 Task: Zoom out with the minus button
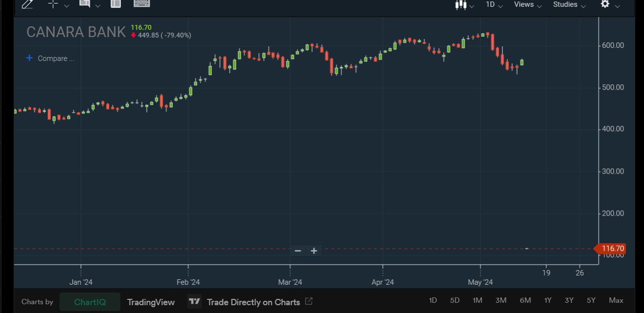(298, 251)
